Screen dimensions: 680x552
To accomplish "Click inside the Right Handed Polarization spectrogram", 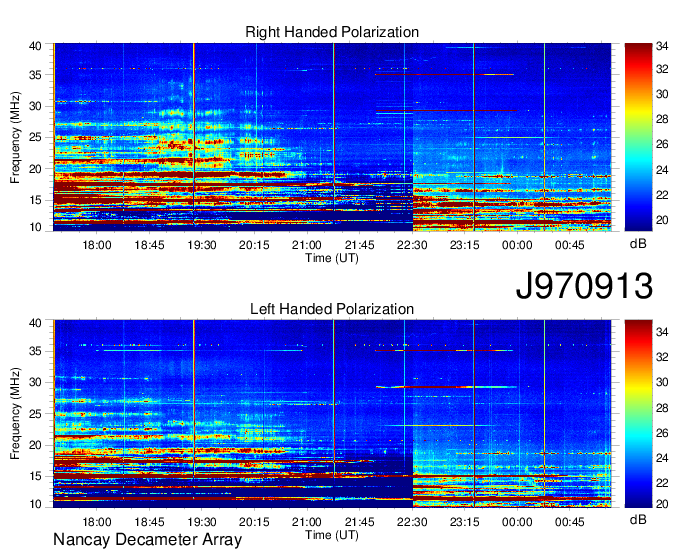I will [x=332, y=137].
